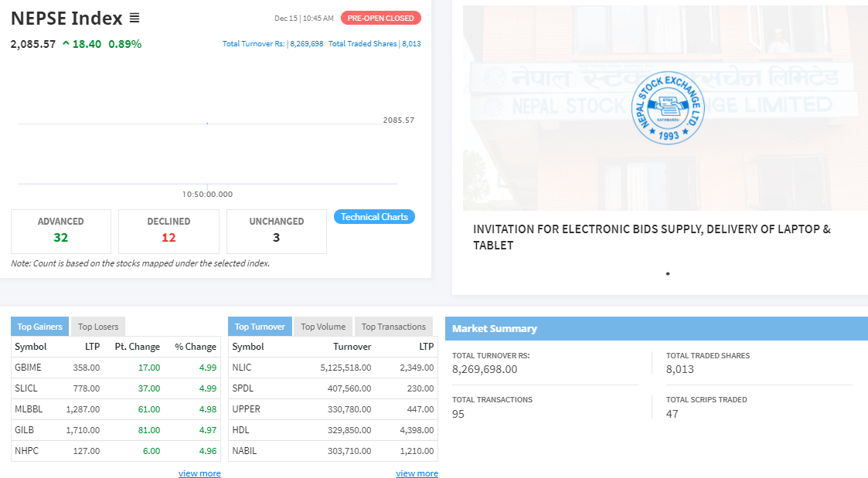Click NABIL symbol in turnover table

(245, 451)
